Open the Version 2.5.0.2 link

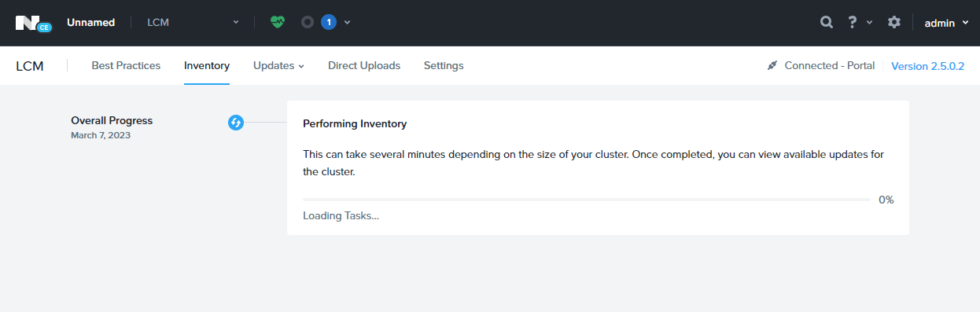[927, 66]
